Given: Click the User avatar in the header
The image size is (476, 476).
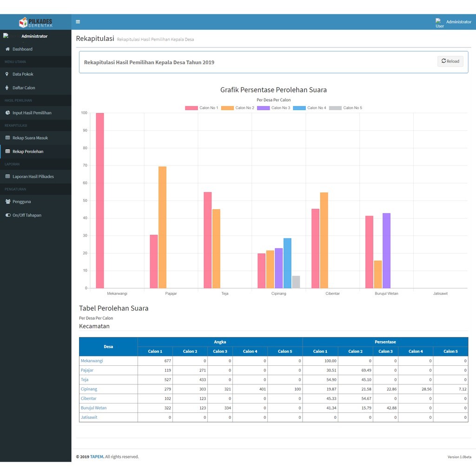Looking at the screenshot, I should (x=440, y=23).
